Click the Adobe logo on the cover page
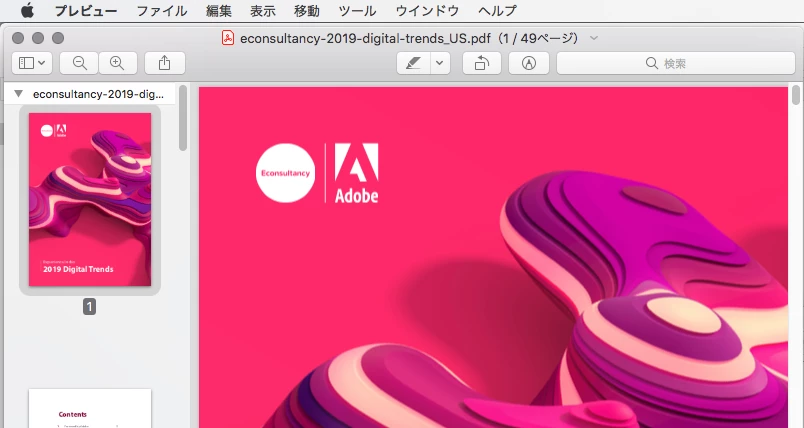The height and width of the screenshot is (428, 804). pos(356,173)
